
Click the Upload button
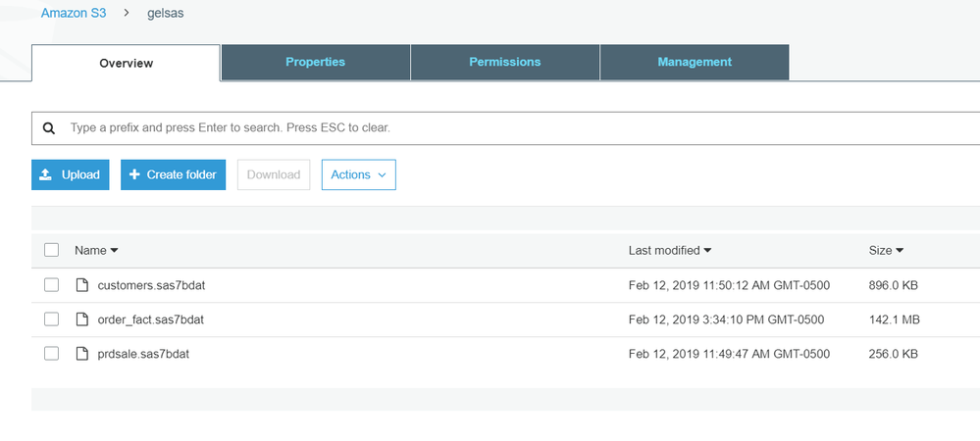pyautogui.click(x=70, y=174)
